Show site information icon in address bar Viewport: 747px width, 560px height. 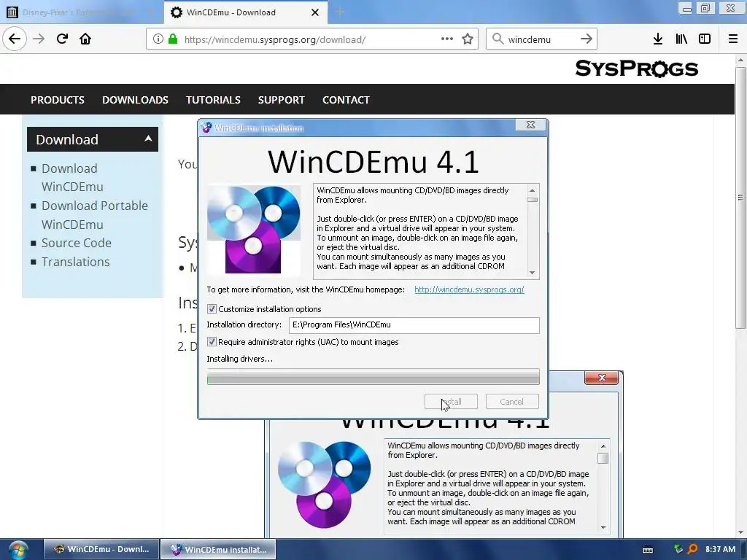point(158,39)
